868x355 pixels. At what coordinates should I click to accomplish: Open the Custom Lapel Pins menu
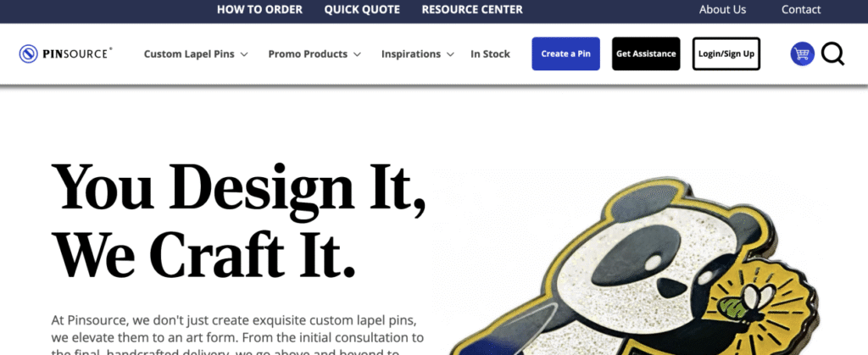pyautogui.click(x=189, y=53)
